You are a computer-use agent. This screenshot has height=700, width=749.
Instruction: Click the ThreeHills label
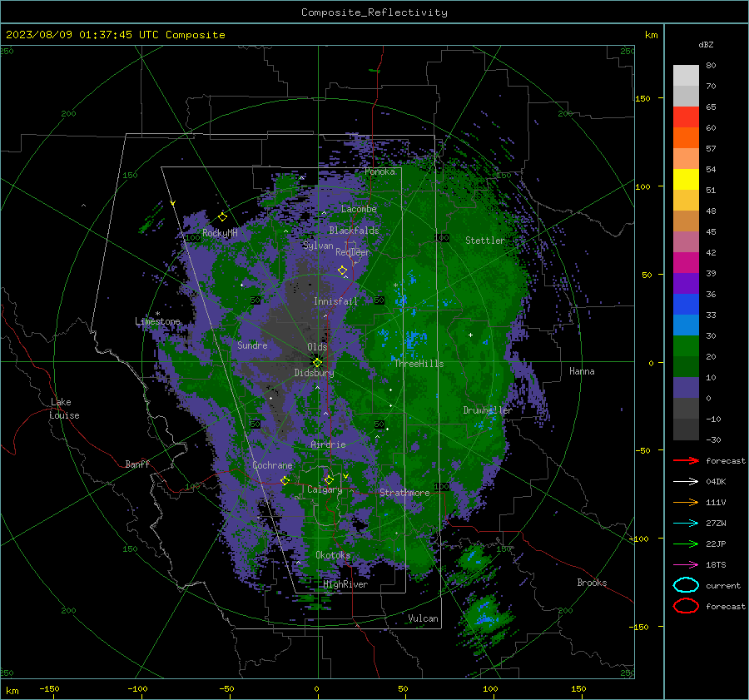pos(419,363)
